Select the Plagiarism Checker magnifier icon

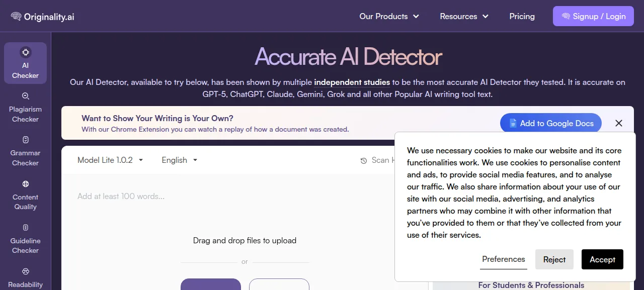[26, 96]
